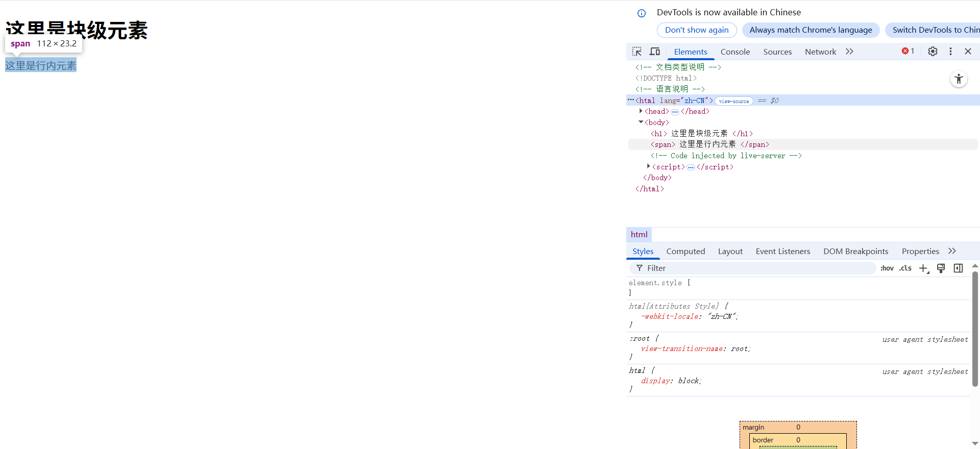Show more style pane tabs
The image size is (980, 449).
coord(952,251)
